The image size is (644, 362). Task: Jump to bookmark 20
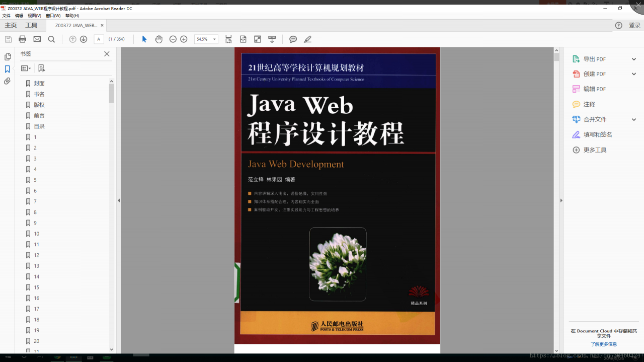point(37,341)
